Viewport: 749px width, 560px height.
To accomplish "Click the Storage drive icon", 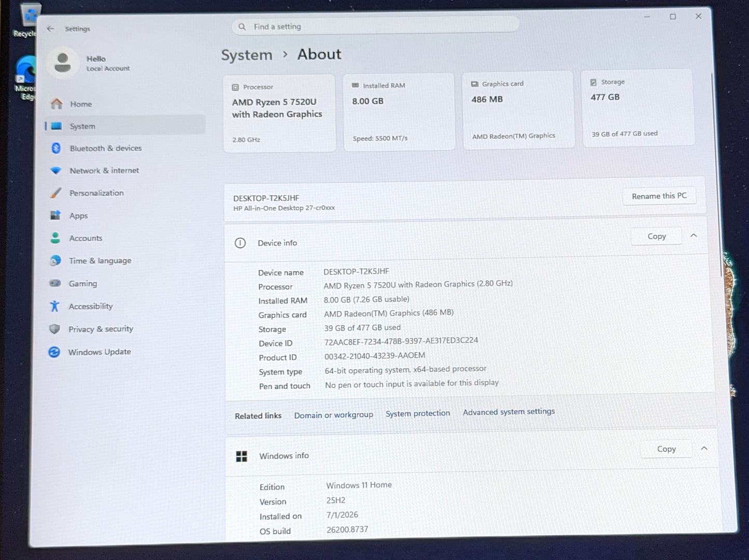I will [x=593, y=82].
